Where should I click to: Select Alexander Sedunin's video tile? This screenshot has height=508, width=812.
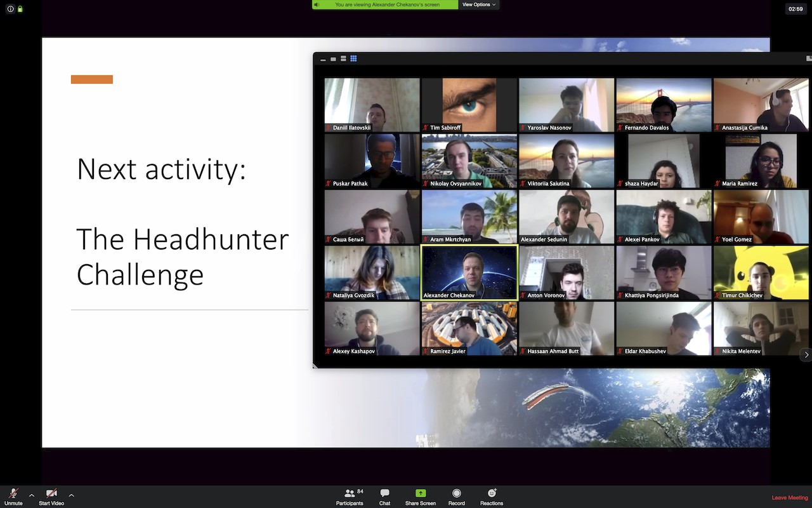click(x=566, y=217)
